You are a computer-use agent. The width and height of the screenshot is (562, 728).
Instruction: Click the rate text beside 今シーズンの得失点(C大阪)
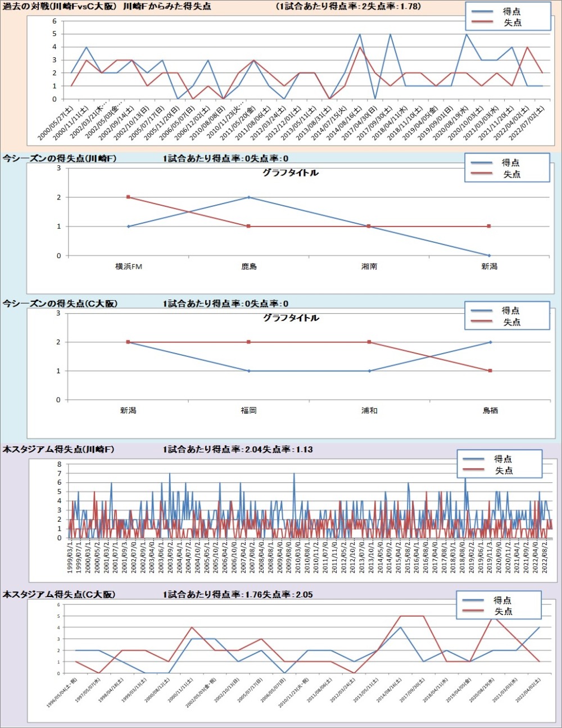[225, 304]
